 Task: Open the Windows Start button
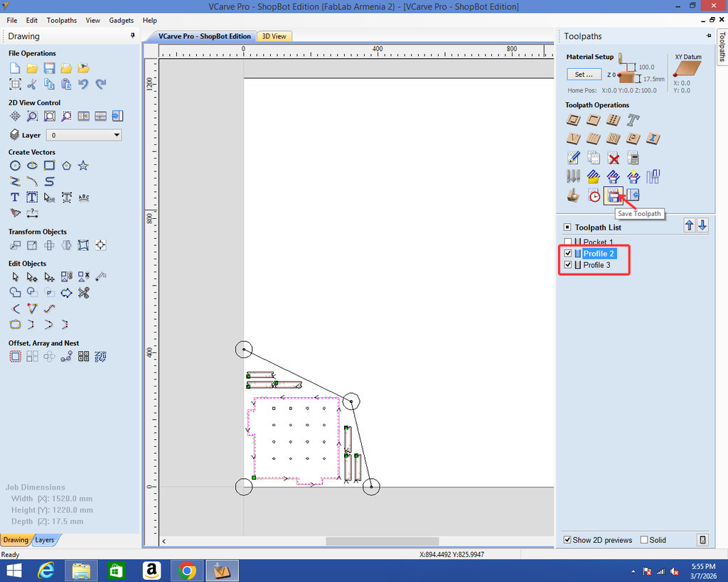click(14, 571)
